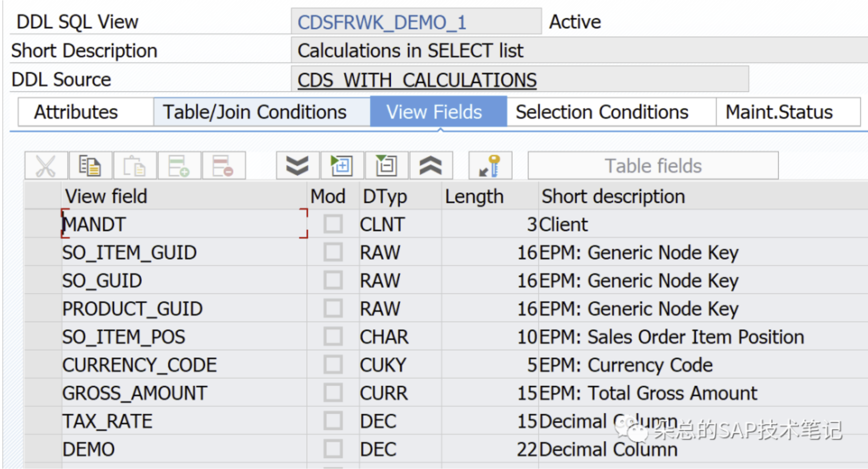The width and height of the screenshot is (868, 469).
Task: Click row selector beside DEMO
Action: coord(43,449)
